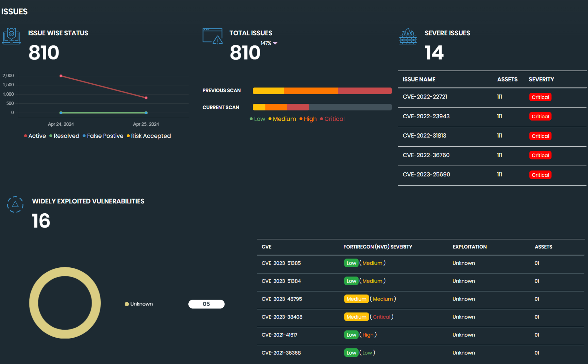This screenshot has height=364, width=588.
Task: Click the Issue Wise Status shield laptop icon
Action: click(x=11, y=36)
